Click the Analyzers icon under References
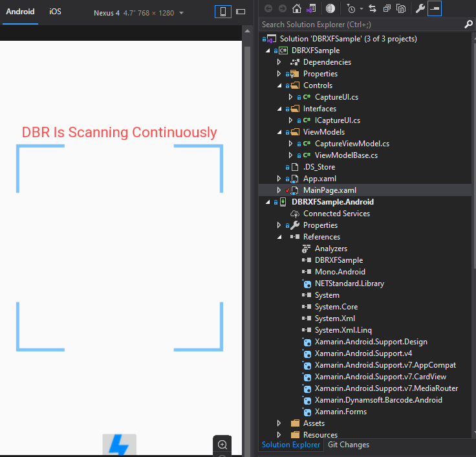476x457 pixels. point(307,249)
